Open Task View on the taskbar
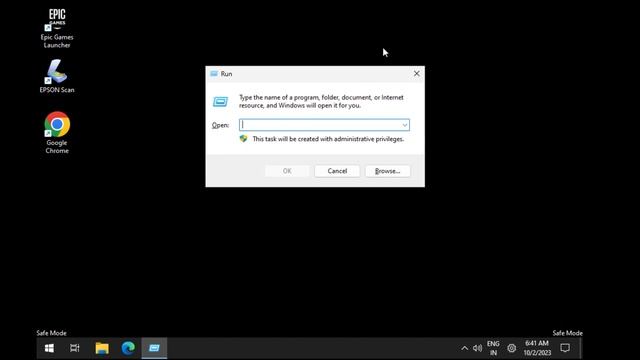 click(x=75, y=348)
